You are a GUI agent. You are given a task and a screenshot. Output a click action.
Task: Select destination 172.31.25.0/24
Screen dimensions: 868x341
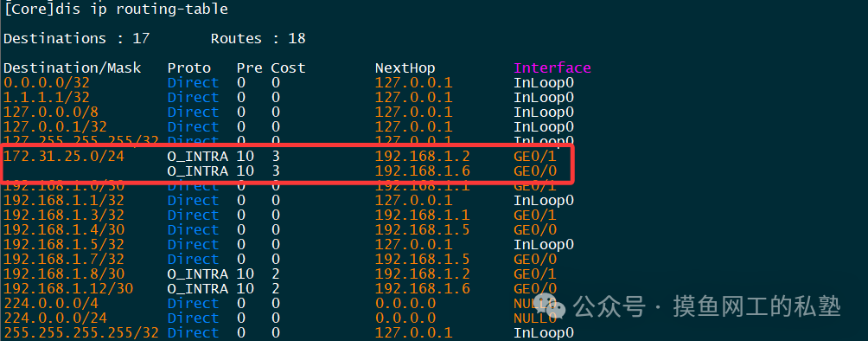(64, 157)
